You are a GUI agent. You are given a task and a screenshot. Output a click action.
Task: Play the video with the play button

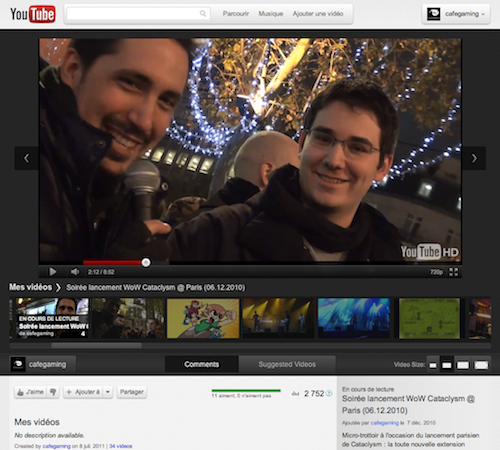[53, 272]
